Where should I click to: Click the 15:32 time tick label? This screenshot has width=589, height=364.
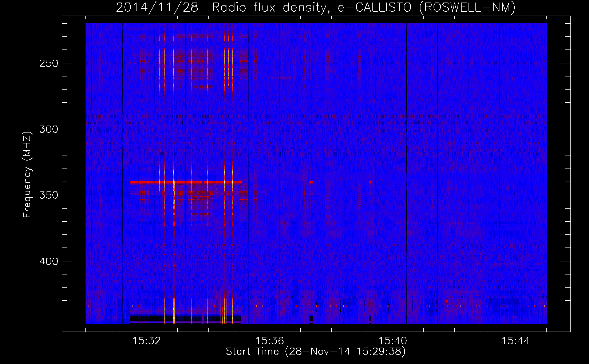pyautogui.click(x=147, y=341)
